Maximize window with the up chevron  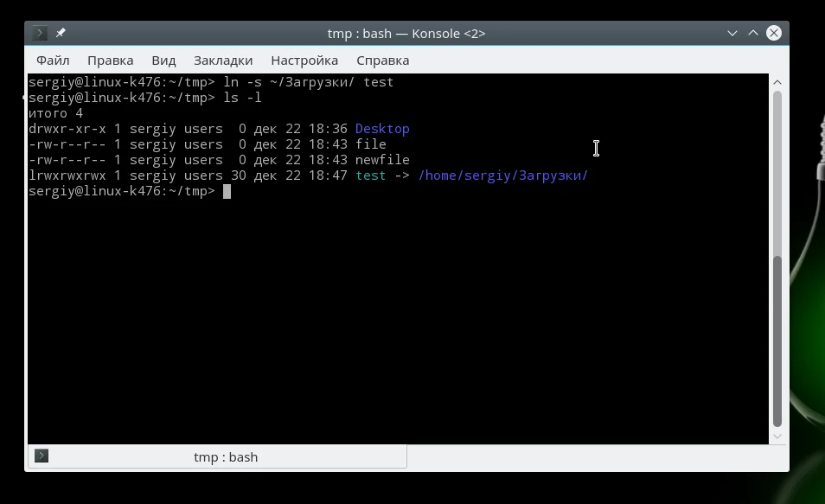tap(753, 33)
